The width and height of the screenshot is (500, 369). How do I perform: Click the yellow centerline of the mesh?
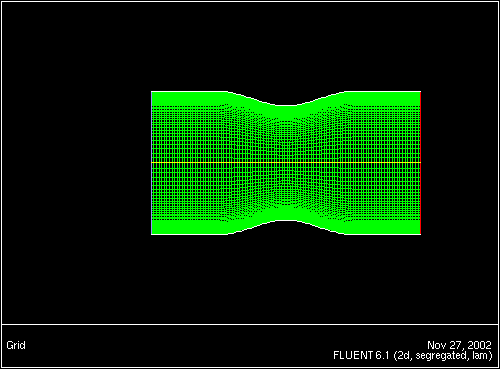tap(286, 162)
